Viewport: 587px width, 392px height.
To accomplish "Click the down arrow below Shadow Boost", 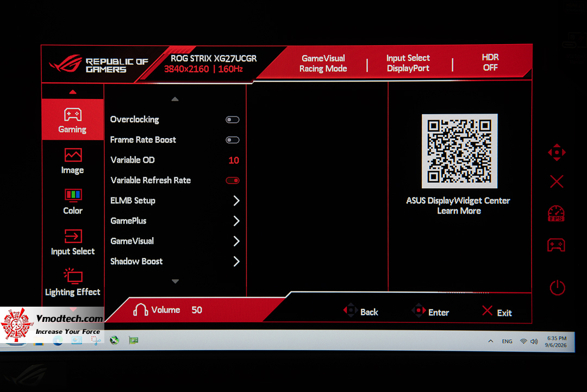I will click(175, 281).
